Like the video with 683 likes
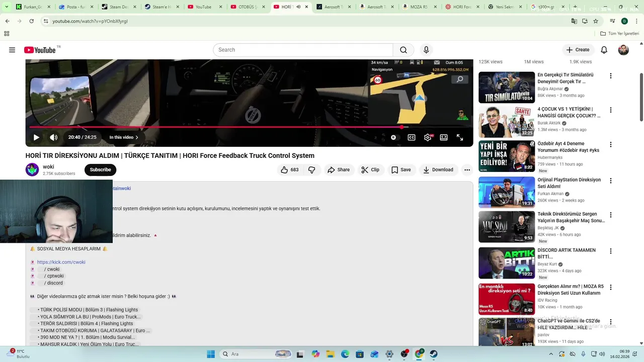 (x=290, y=170)
